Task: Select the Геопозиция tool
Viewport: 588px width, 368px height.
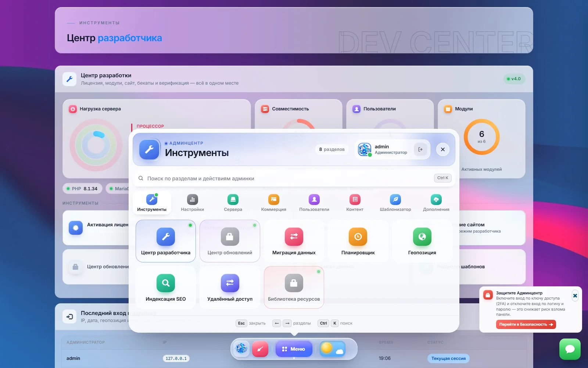Action: [x=422, y=241]
